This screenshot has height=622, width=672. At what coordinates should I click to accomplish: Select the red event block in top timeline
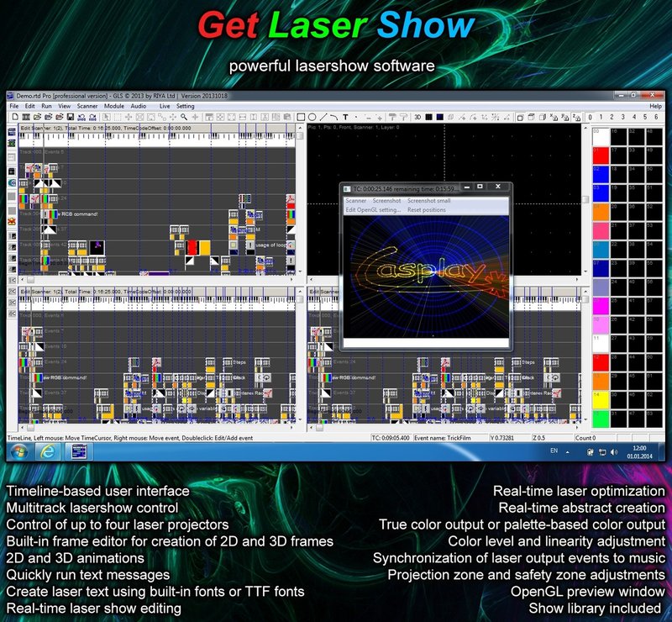coord(192,247)
